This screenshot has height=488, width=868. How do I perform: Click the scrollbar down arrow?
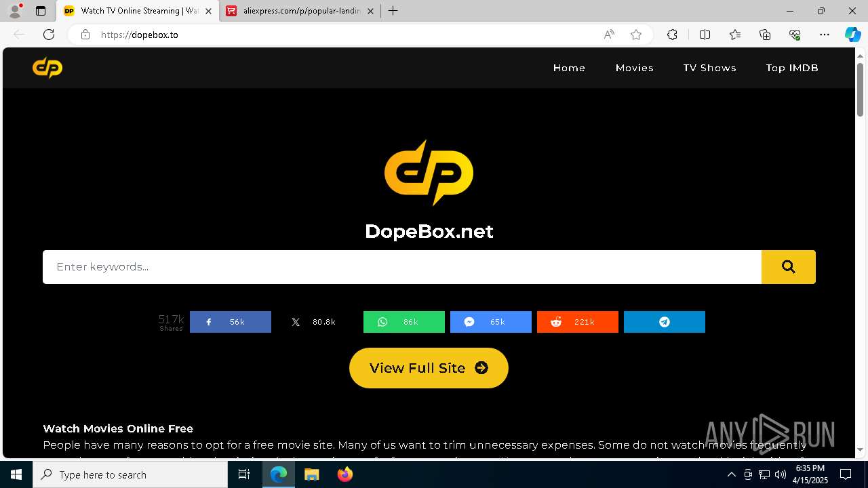coord(861,450)
